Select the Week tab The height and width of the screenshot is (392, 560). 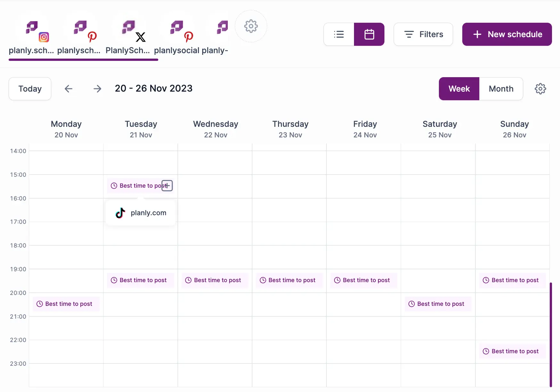tap(459, 89)
